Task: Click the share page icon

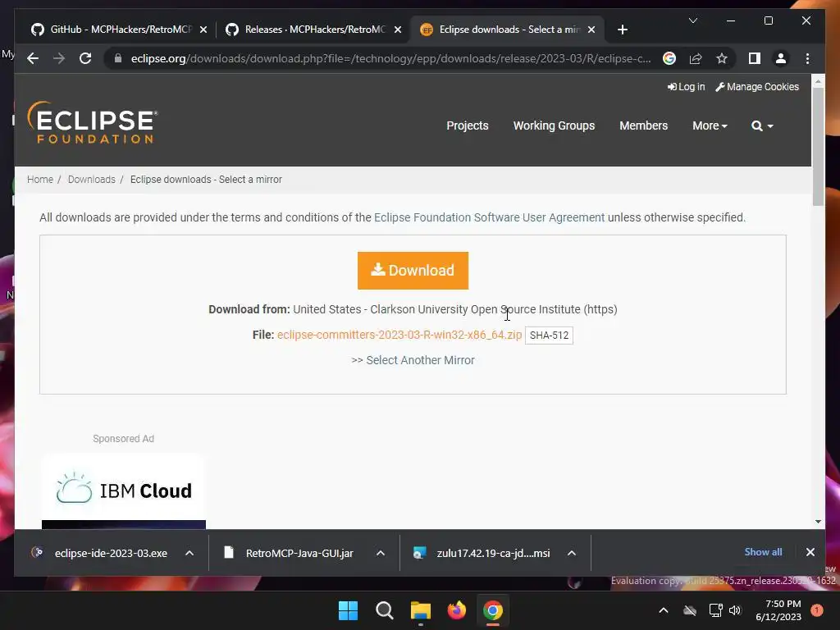Action: 696,58
